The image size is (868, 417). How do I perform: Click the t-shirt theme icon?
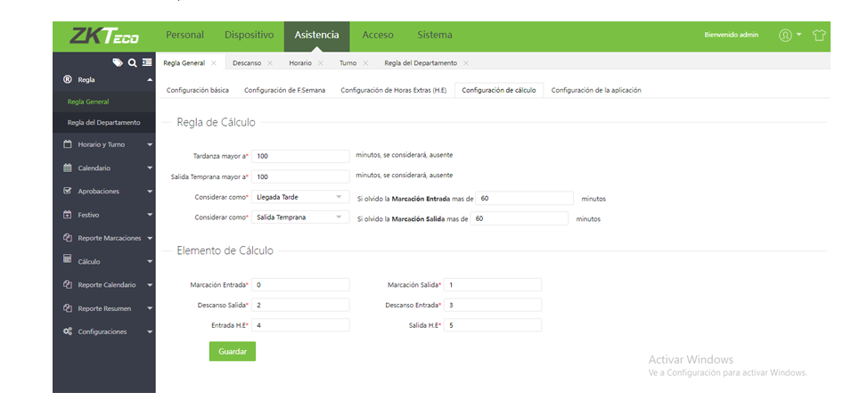pos(819,36)
